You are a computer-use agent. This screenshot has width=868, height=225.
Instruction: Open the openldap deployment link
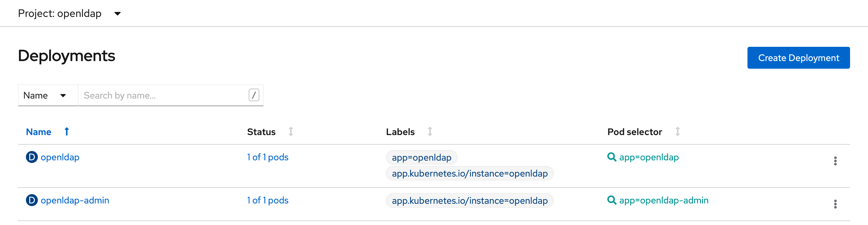[60, 157]
